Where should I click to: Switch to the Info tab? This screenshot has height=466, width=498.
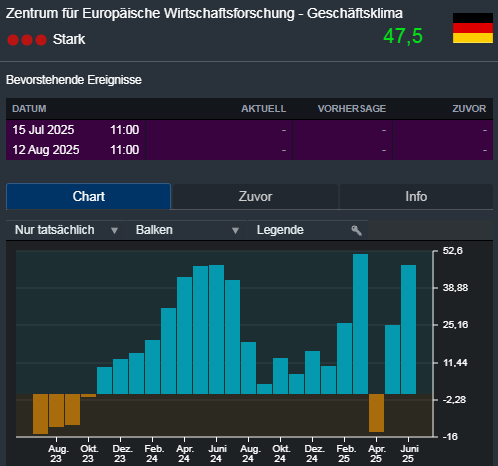pos(416,196)
